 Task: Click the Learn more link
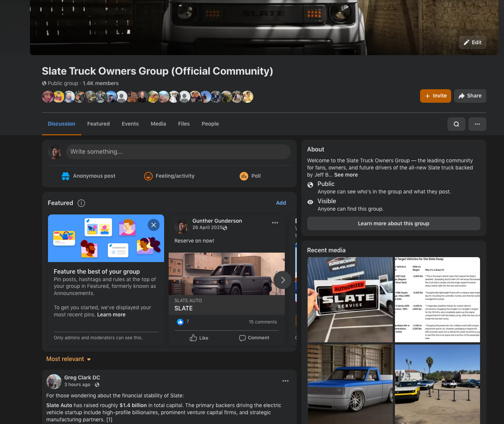click(111, 315)
